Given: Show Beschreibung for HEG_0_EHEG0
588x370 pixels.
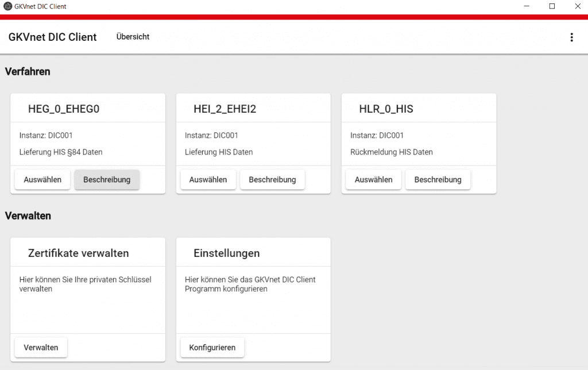Looking at the screenshot, I should 107,179.
